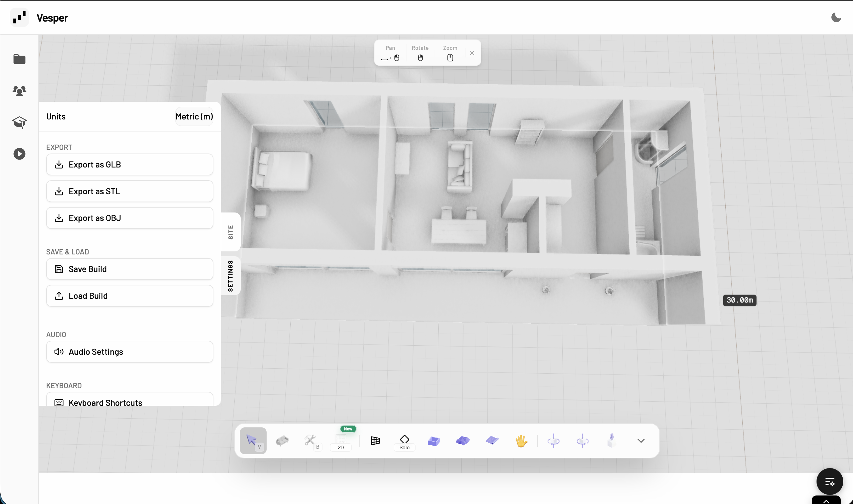Click the open box walls icon

coord(433,441)
